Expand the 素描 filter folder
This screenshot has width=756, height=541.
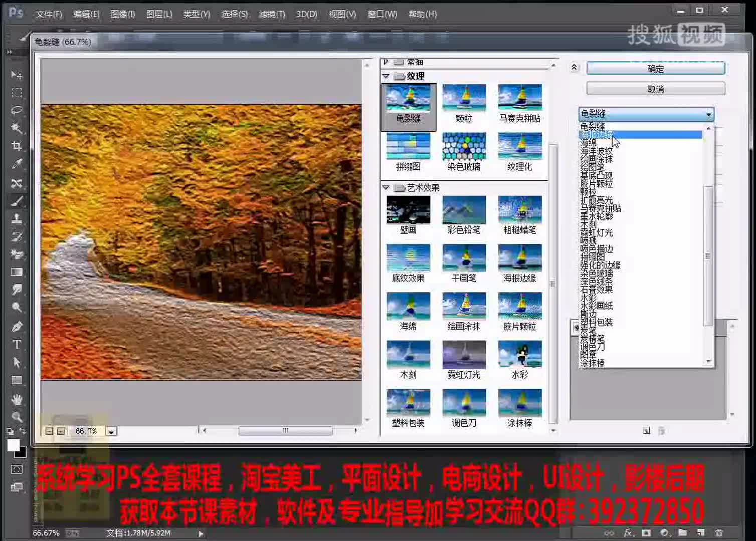(386, 62)
